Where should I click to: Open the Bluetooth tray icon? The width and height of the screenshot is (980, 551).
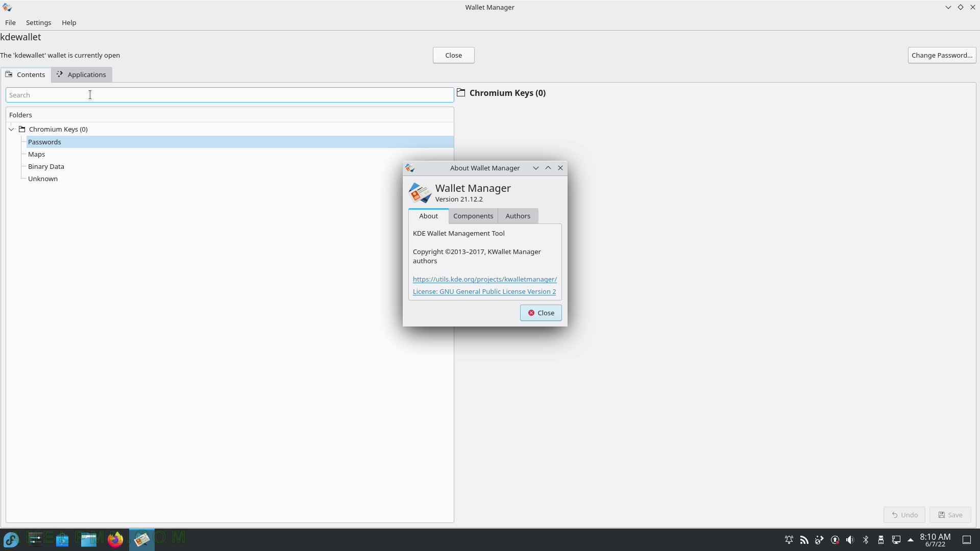pos(866,540)
